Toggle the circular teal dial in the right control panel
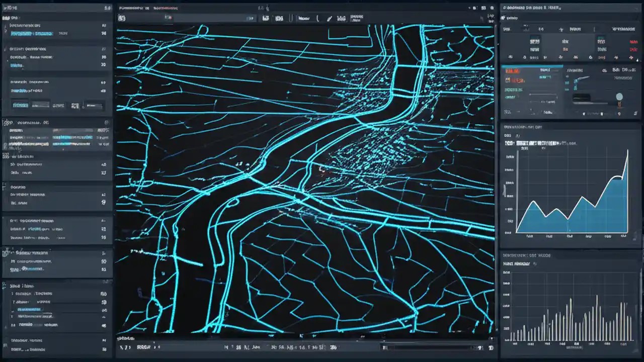 click(x=619, y=96)
